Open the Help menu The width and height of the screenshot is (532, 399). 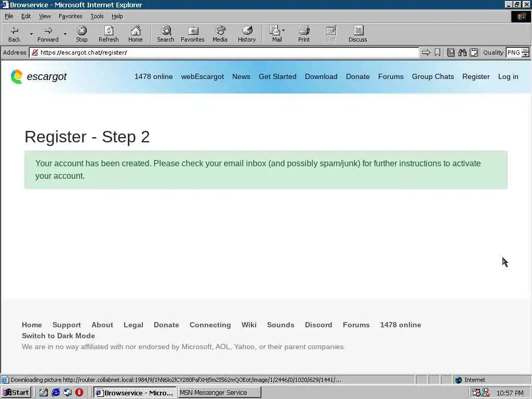117,16
